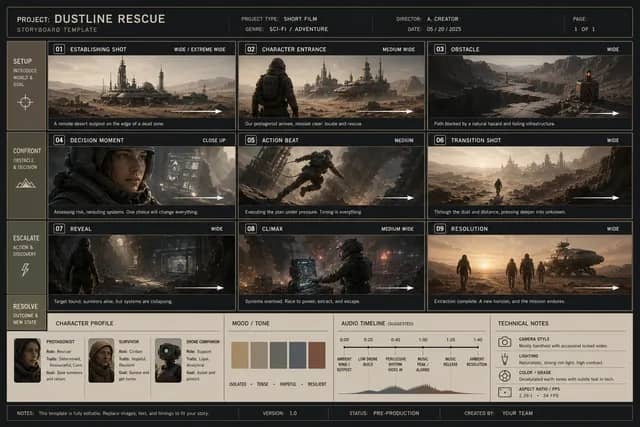This screenshot has width=640, height=427.
Task: Click the "WIDE / EXTREME WIDE" shot label
Action: [200, 49]
